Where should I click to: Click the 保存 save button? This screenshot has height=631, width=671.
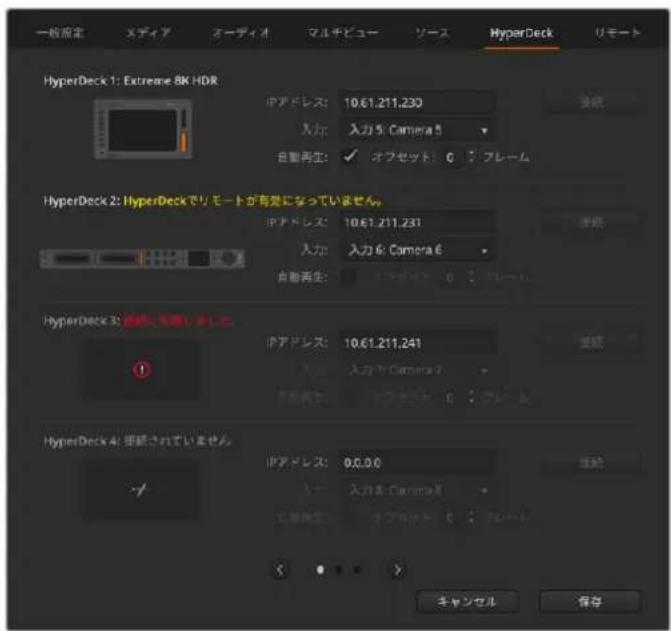tap(590, 602)
